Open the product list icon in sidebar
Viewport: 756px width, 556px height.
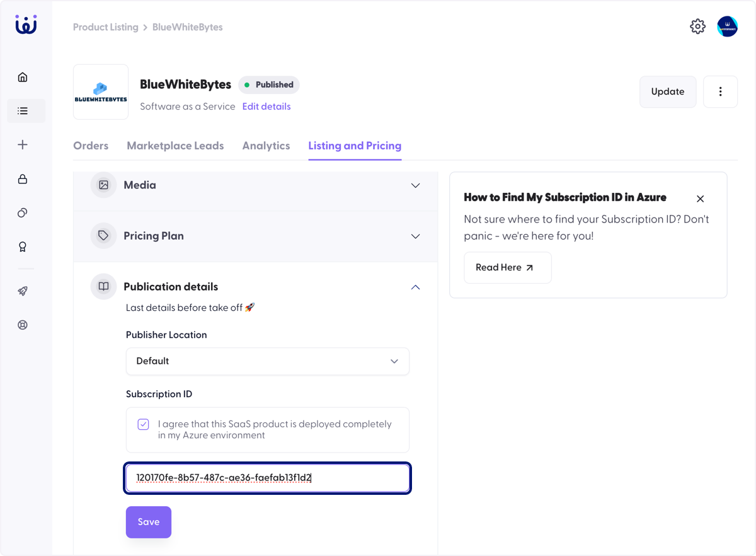point(23,111)
